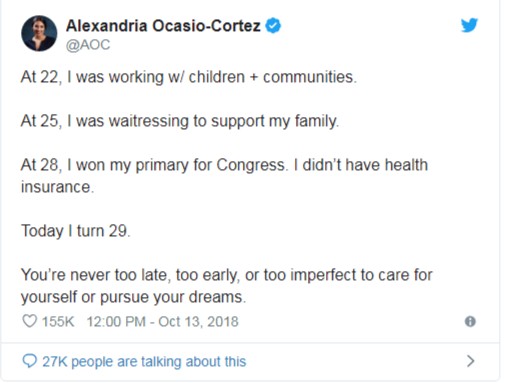
Task: Click the Twitter bird logo icon
Action: point(469,25)
